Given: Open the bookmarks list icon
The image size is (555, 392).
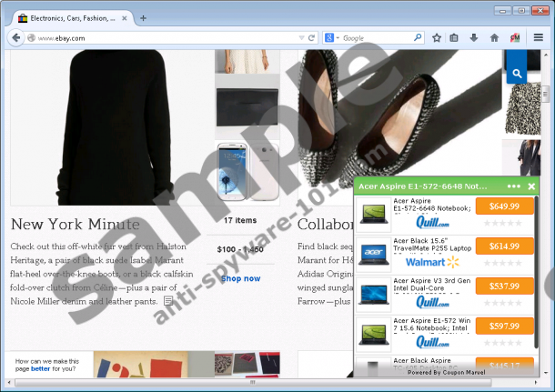Looking at the screenshot, I should click(x=454, y=38).
